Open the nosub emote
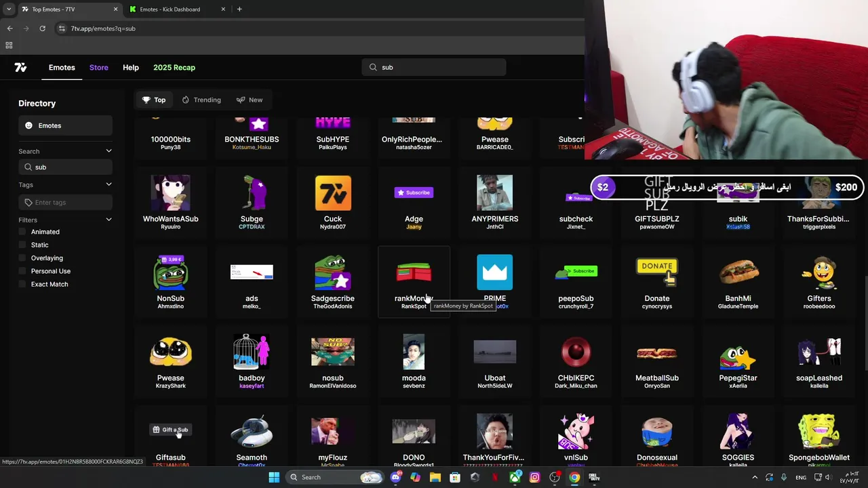868x488 pixels. (x=333, y=361)
